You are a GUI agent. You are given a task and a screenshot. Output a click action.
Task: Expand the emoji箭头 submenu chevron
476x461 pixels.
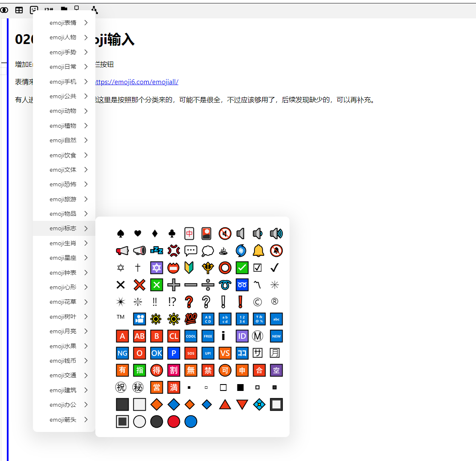coord(86,420)
